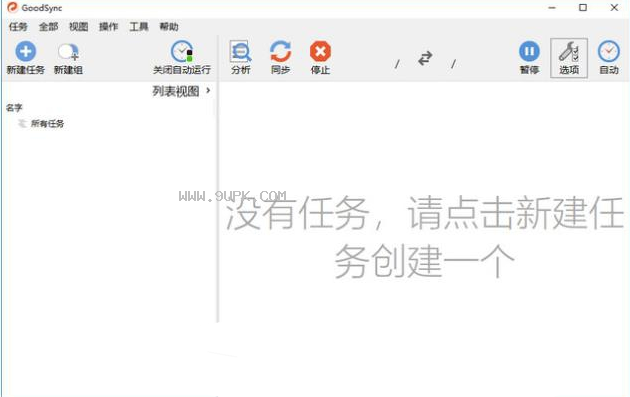The image size is (630, 397).
Task: Click the right folder path slash
Action: 453,63
